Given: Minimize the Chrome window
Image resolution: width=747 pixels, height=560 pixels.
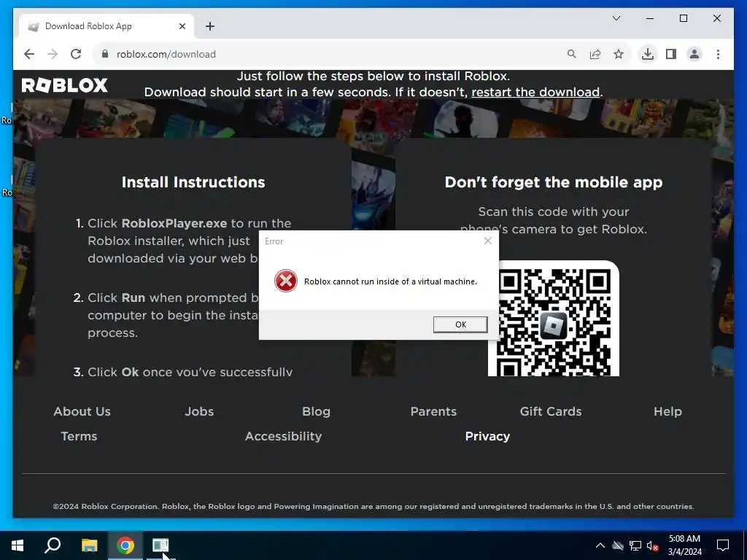Looking at the screenshot, I should tap(650, 18).
